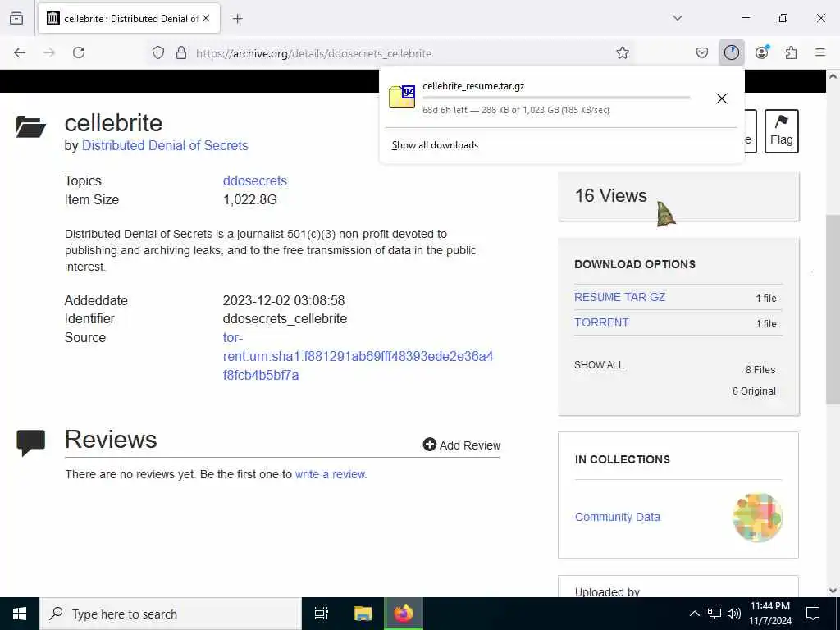Open the notification center icon
The image size is (840, 630).
pyautogui.click(x=813, y=614)
